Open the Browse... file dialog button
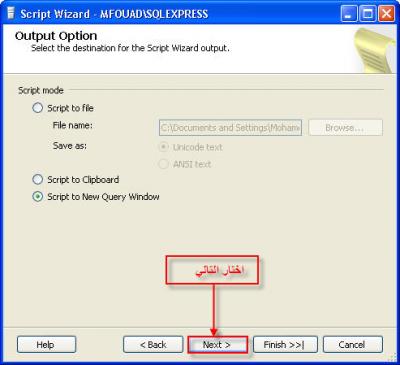This screenshot has width=400, height=365. coord(345,128)
